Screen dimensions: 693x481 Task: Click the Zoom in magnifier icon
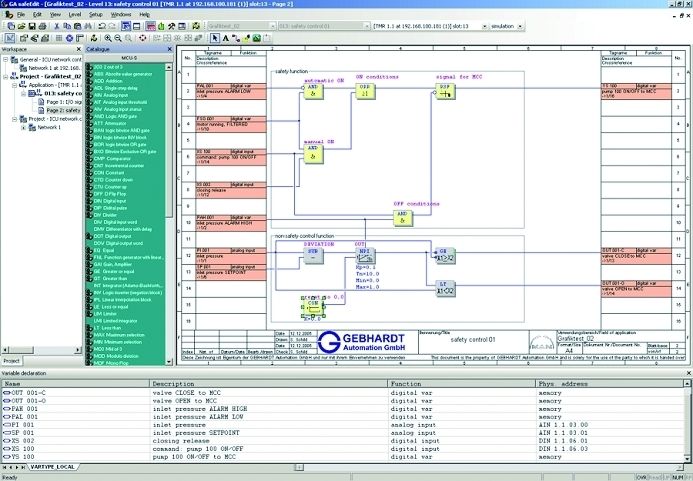(x=108, y=38)
